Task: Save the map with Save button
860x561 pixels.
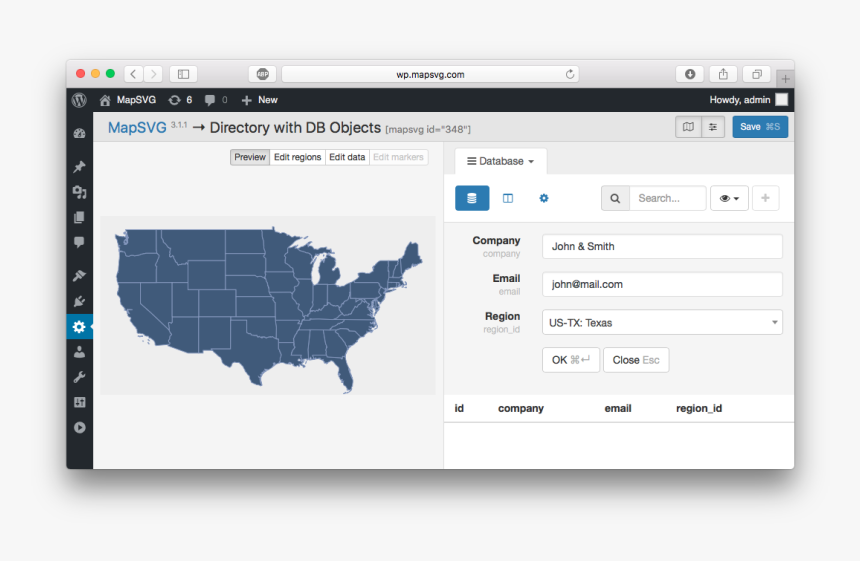Action: [760, 127]
